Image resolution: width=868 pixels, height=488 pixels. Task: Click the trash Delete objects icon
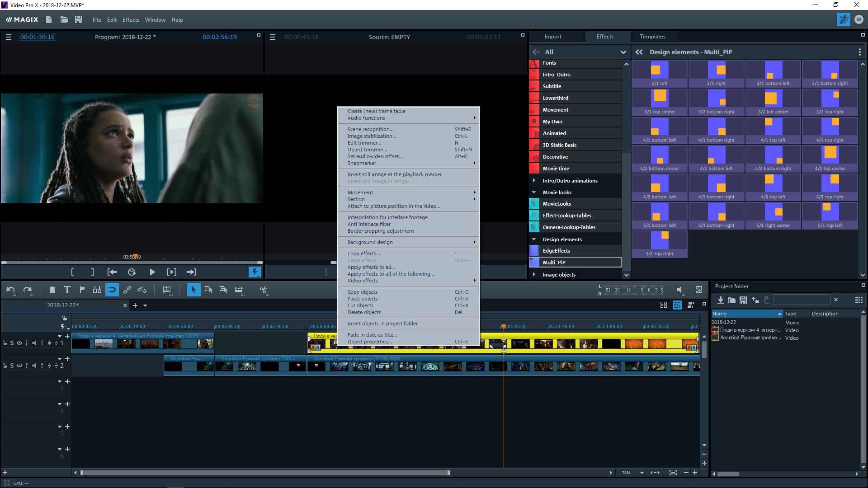[52, 290]
